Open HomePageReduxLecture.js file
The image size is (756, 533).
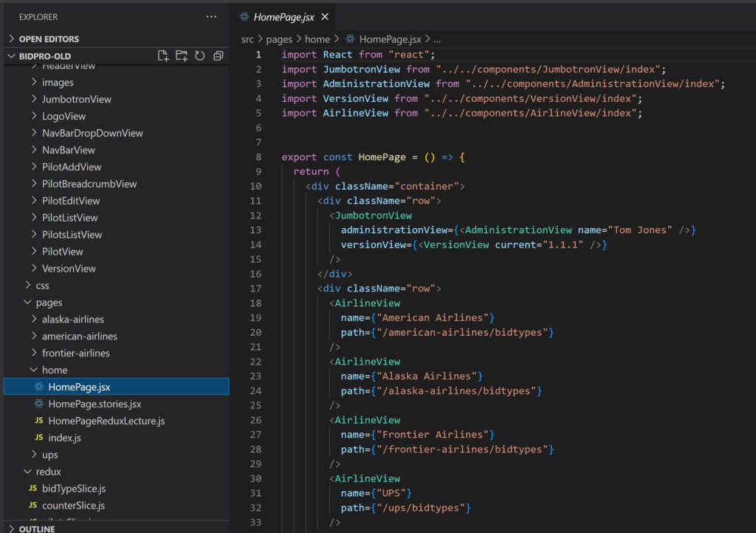106,421
